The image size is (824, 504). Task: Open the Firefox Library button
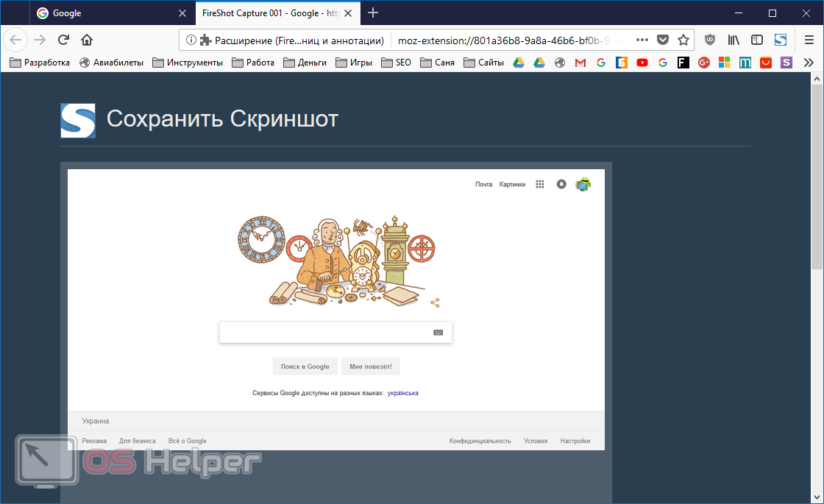(x=734, y=40)
